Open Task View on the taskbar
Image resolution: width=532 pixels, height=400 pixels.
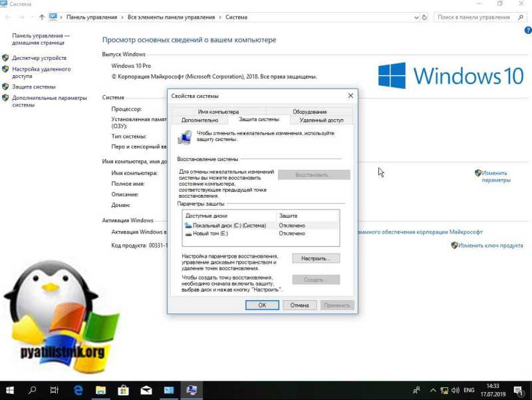(55, 390)
